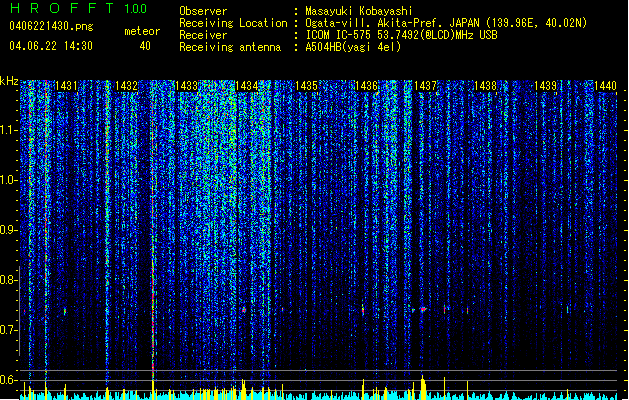Click the 1.1 kHz axis tick label

pyautogui.click(x=9, y=130)
